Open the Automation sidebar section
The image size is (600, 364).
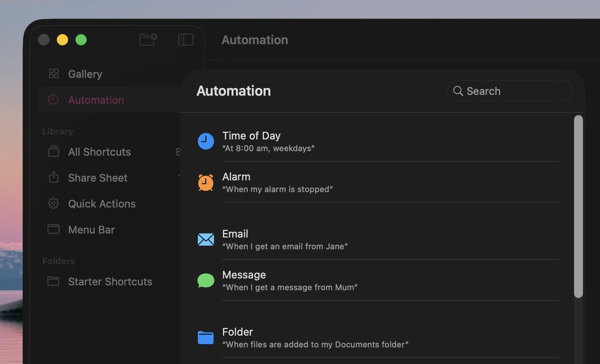96,100
